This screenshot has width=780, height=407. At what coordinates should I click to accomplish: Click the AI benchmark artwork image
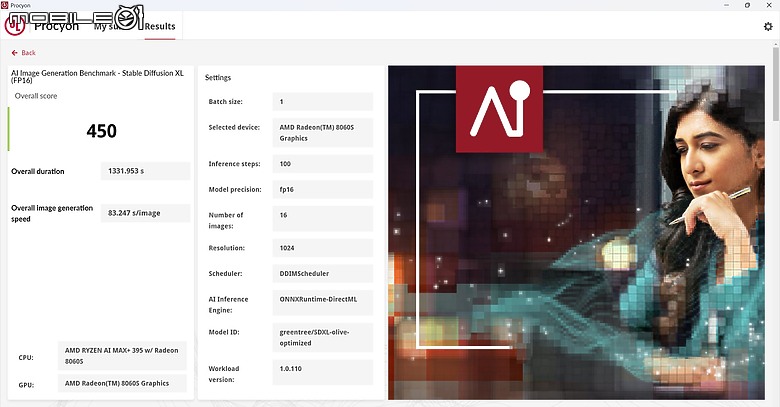click(x=576, y=232)
